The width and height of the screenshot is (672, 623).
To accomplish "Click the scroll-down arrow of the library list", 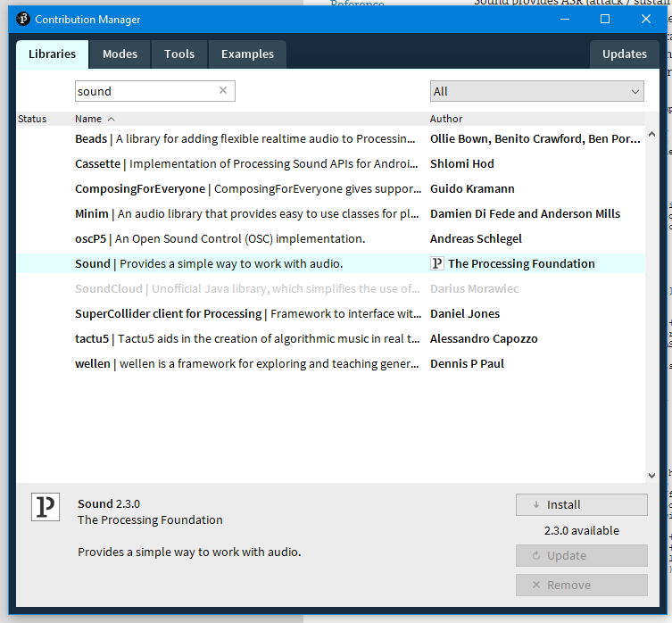I will [651, 475].
